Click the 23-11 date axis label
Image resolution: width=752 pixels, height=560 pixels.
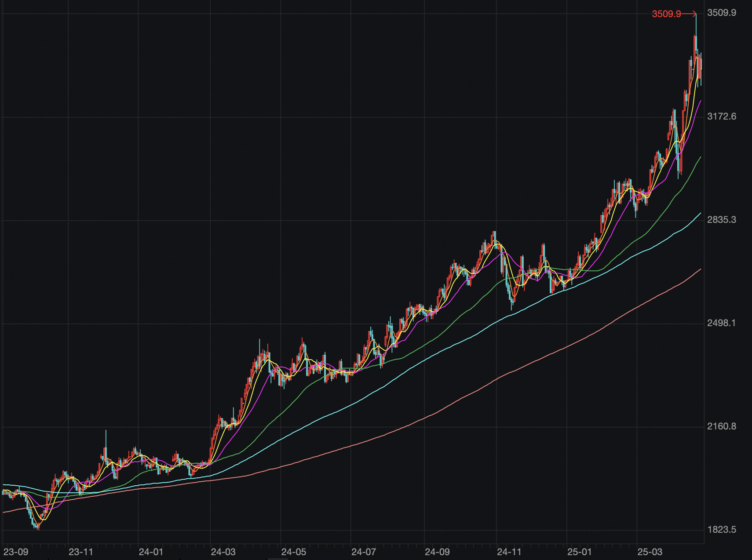point(81,552)
